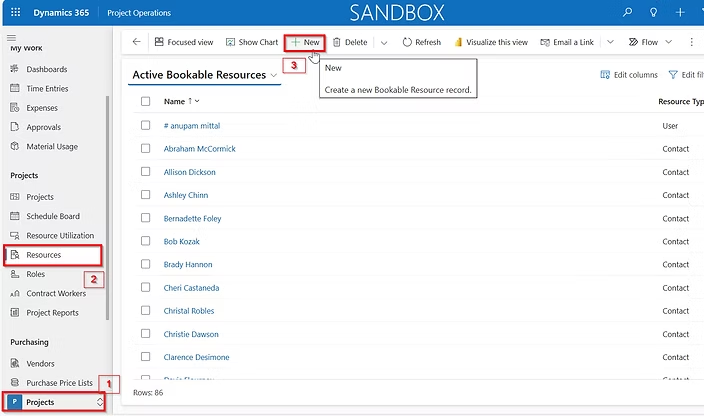This screenshot has width=704, height=416.
Task: Open the Clarence Desimone record
Action: (x=196, y=357)
